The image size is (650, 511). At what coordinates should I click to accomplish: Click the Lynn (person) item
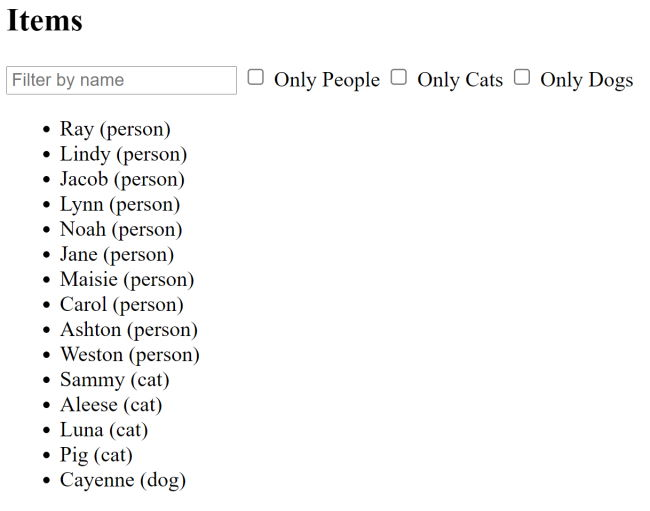click(120, 204)
